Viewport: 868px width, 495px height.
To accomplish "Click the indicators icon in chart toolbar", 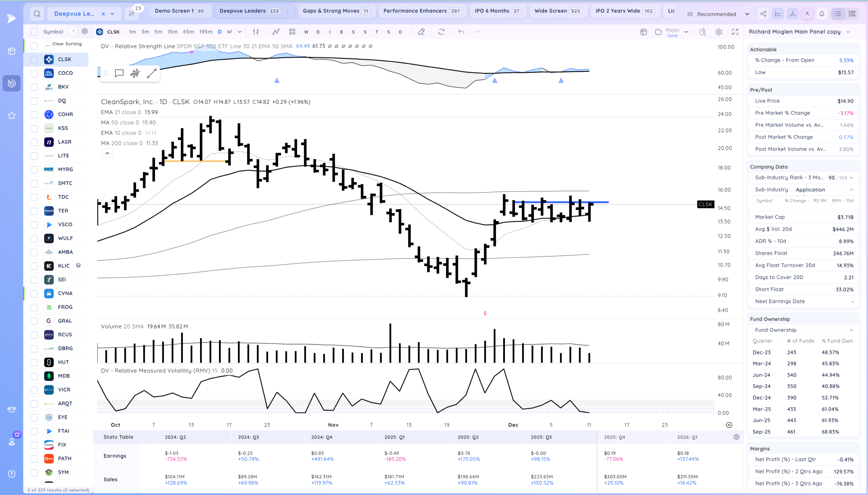I will point(276,32).
